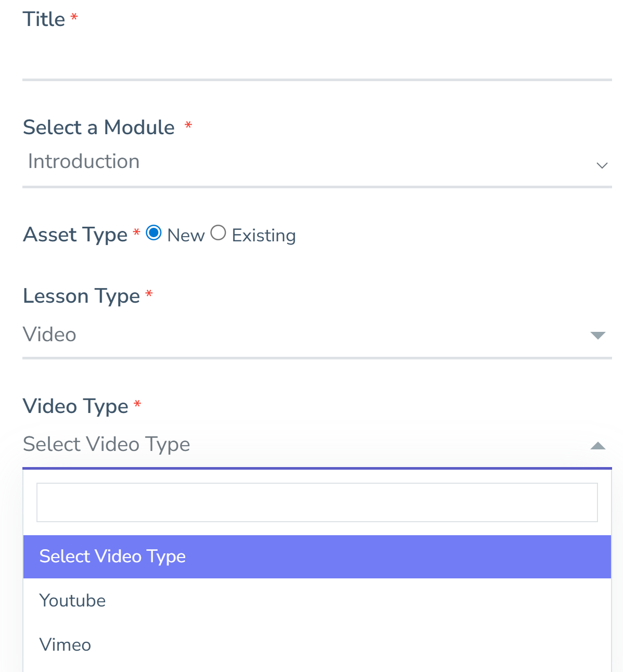Click the asterisk beside Lesson Type
This screenshot has height=672, width=623.
click(149, 294)
